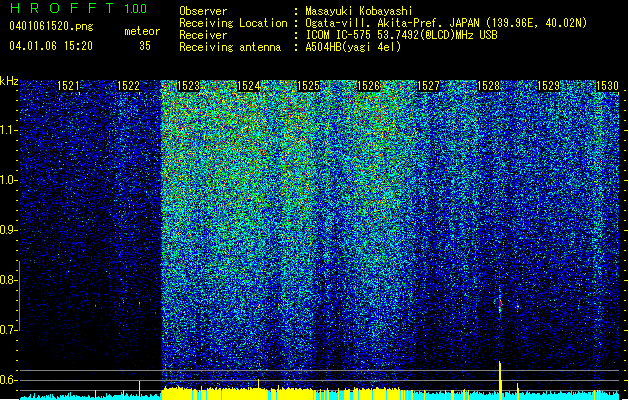This screenshot has width=629, height=400.
Task: Select observer name Masayuki Kobayashi
Action: (359, 11)
